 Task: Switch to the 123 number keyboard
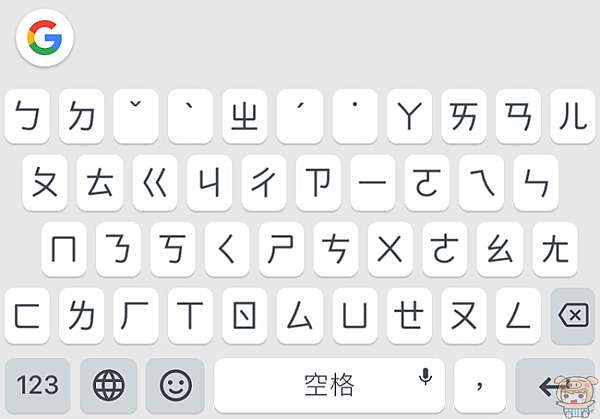(38, 386)
